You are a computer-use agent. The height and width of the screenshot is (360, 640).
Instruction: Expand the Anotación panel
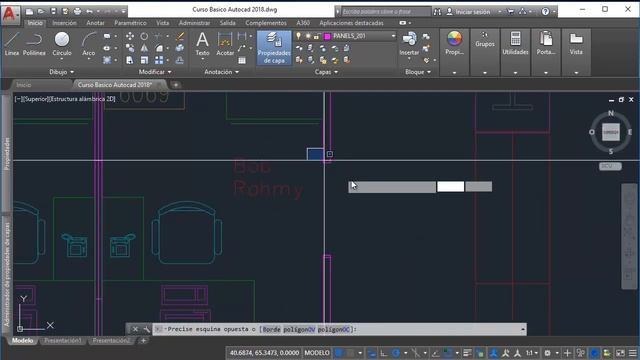[222, 72]
